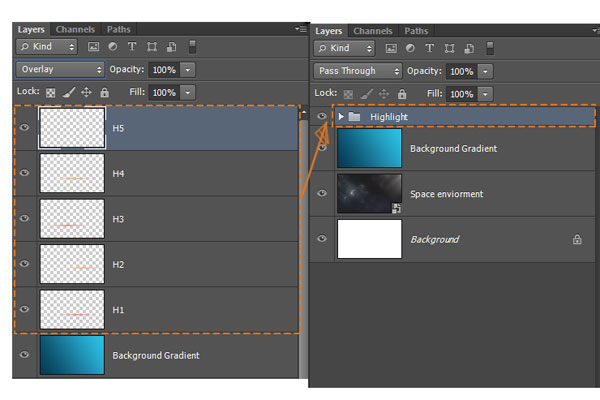
Task: Lock position icon in right panel
Action: (384, 94)
